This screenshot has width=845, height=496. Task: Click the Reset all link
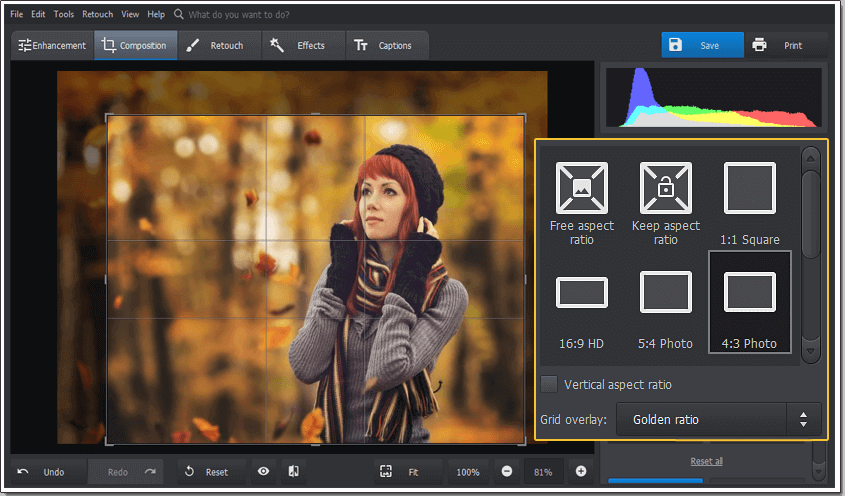(706, 461)
